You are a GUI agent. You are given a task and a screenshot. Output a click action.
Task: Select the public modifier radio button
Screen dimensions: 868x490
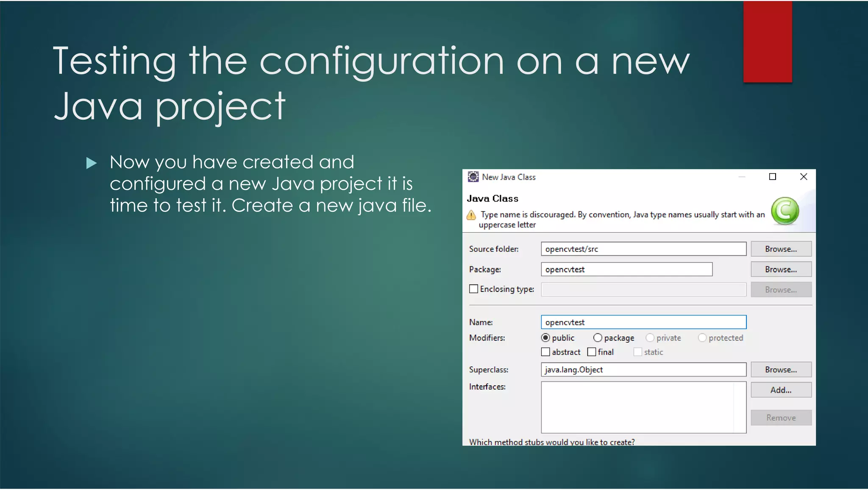[545, 338]
